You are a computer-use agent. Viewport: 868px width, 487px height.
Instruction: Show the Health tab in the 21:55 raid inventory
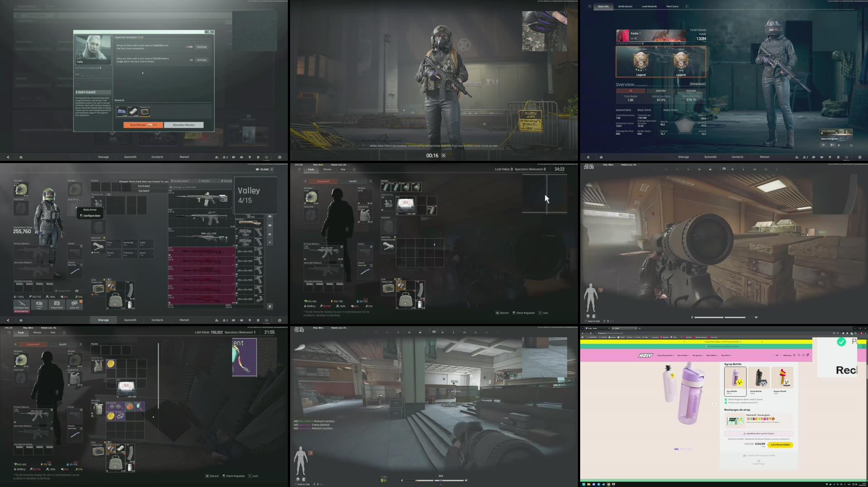tap(63, 344)
